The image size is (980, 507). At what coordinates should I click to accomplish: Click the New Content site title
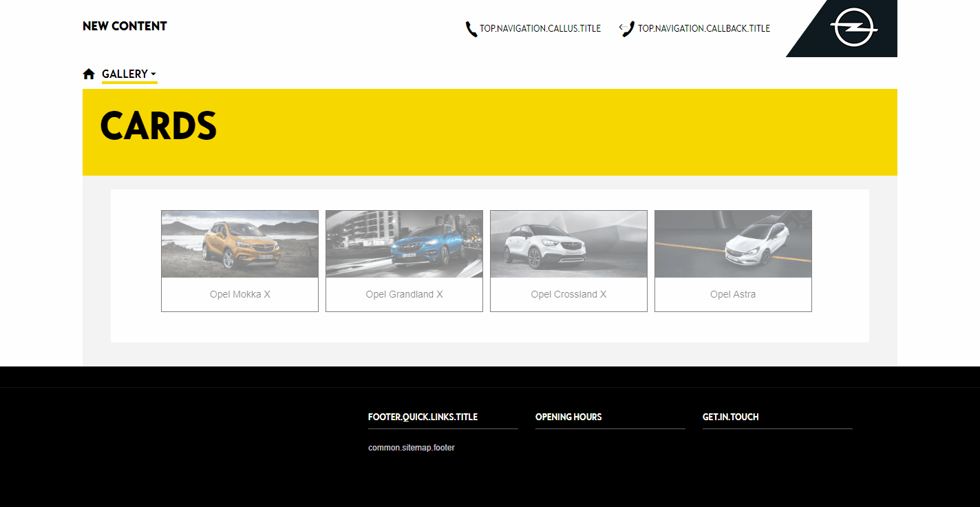pos(125,26)
